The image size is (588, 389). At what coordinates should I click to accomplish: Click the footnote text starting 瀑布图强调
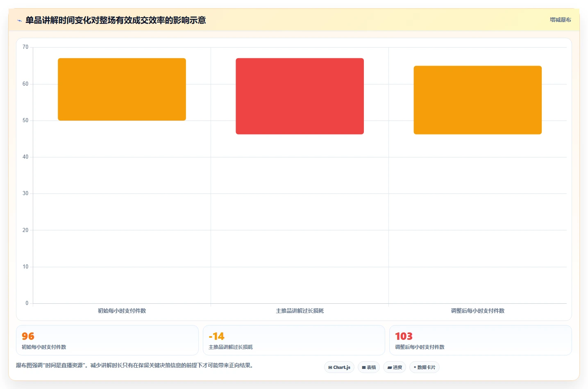coord(134,365)
